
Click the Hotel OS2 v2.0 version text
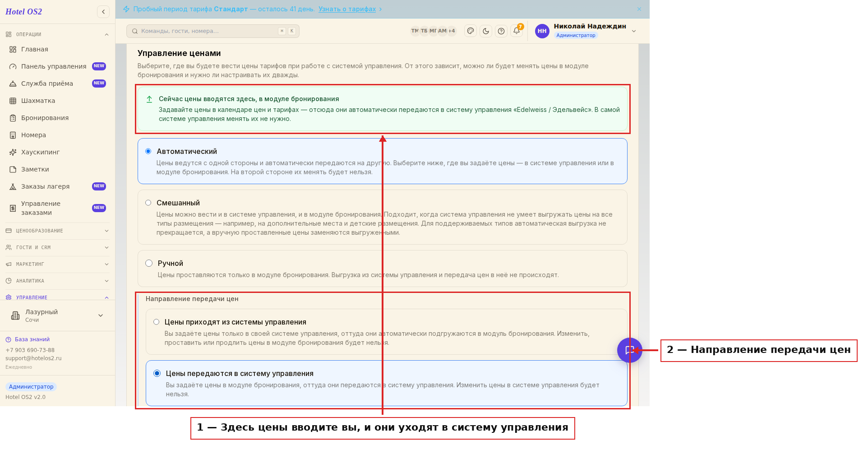click(25, 397)
